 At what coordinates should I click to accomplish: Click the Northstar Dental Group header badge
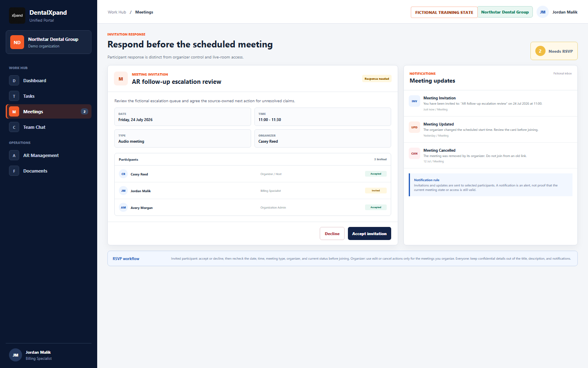coord(505,12)
